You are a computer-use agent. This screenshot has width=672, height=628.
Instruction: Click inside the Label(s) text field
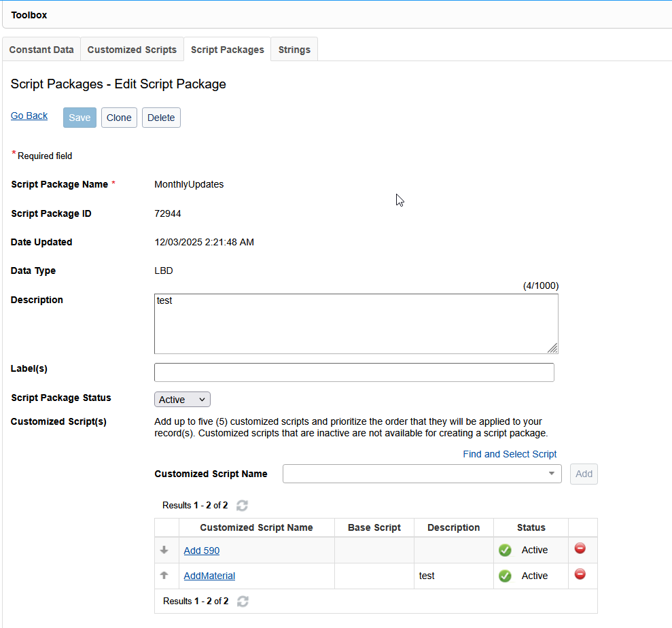pos(354,372)
